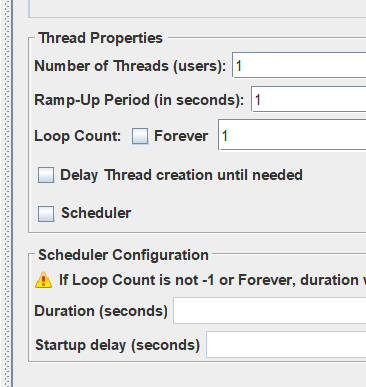Click the 'Startup delay (seconds)' label

pyautogui.click(x=118, y=345)
